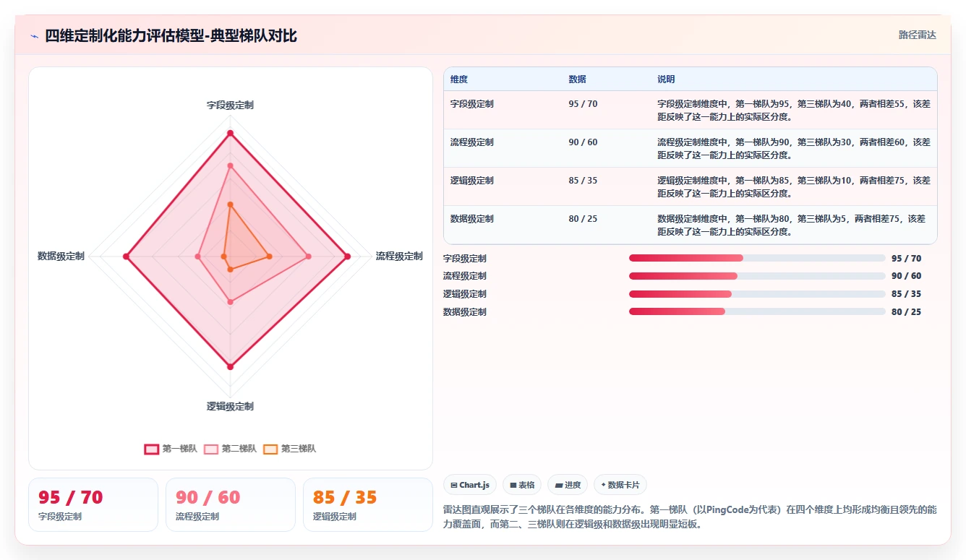
Task: Click the 逻辑级定制 progress bar
Action: coord(757,294)
